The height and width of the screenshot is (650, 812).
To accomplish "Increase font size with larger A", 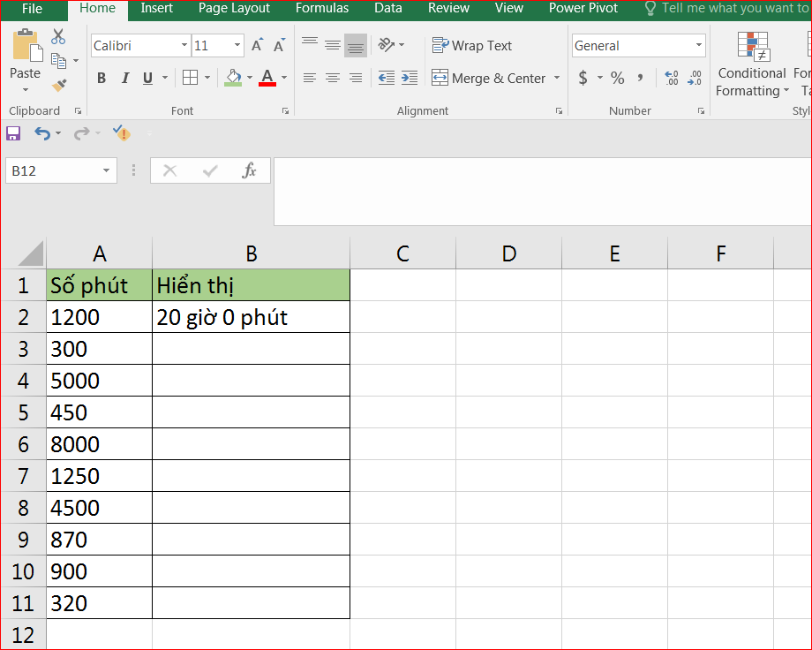I will coord(257,46).
